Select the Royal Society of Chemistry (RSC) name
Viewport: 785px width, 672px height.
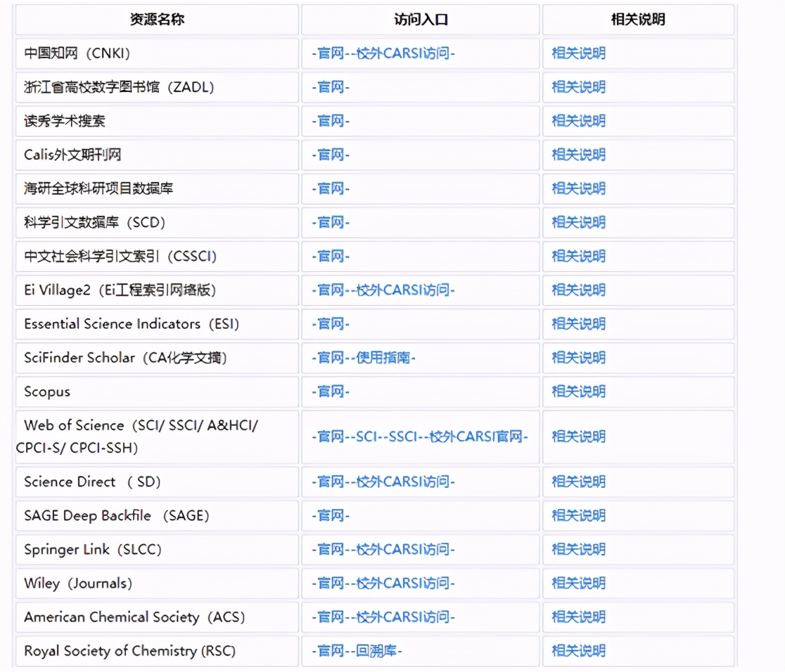[x=129, y=651]
